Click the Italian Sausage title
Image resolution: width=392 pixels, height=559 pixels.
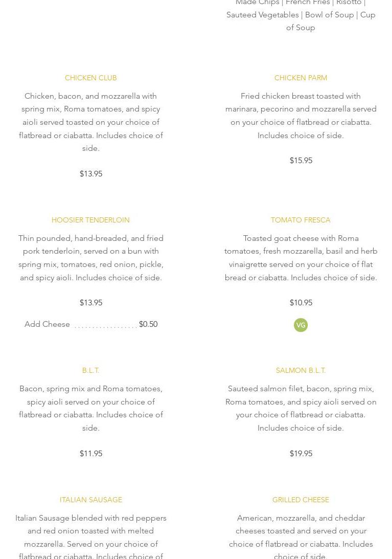[x=90, y=500]
